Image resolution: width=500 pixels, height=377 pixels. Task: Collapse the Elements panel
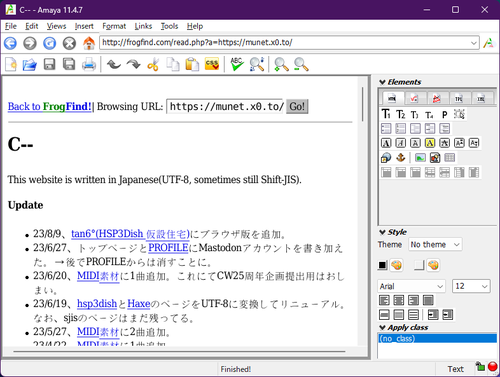click(382, 82)
